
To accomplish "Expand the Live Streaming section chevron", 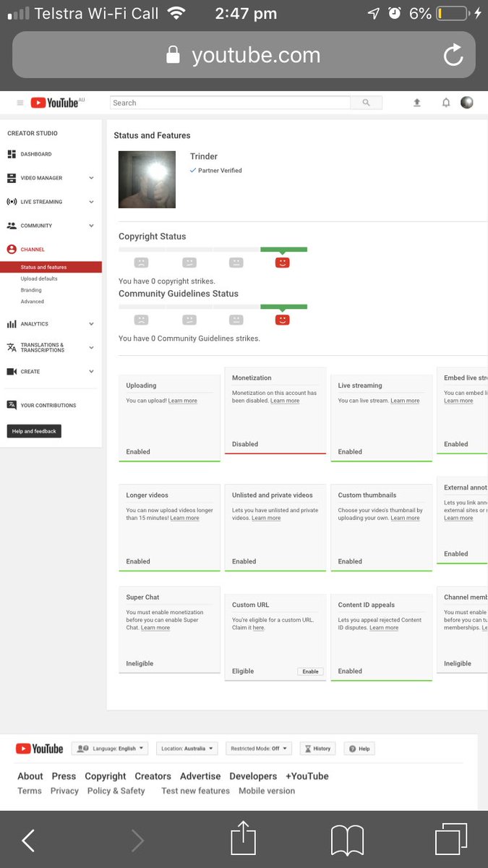I will 91,202.
